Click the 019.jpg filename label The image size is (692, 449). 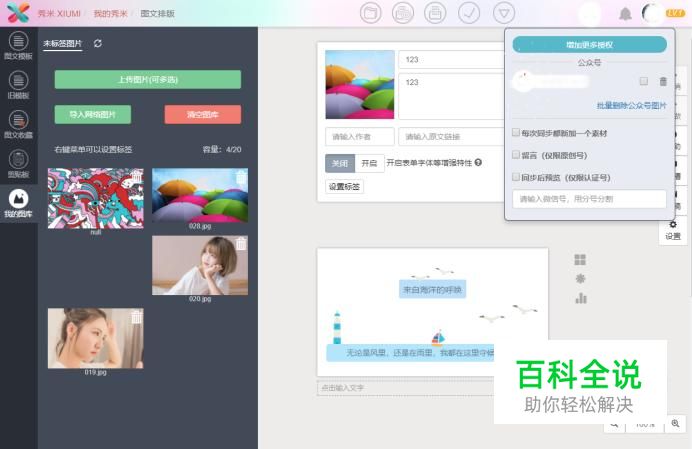pos(96,372)
